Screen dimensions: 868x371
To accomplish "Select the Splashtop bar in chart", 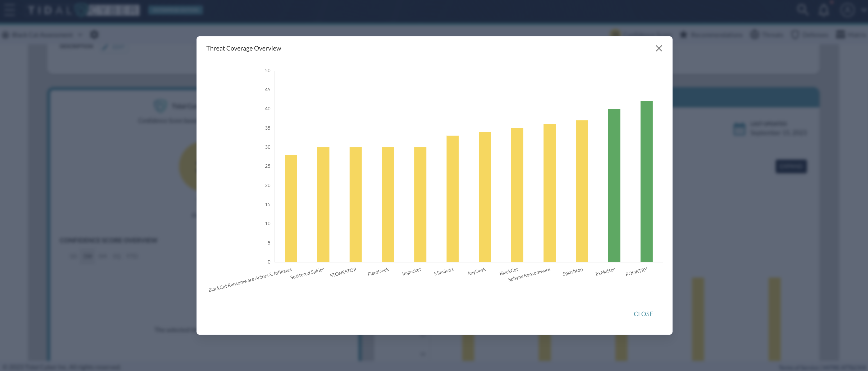I will (582, 191).
